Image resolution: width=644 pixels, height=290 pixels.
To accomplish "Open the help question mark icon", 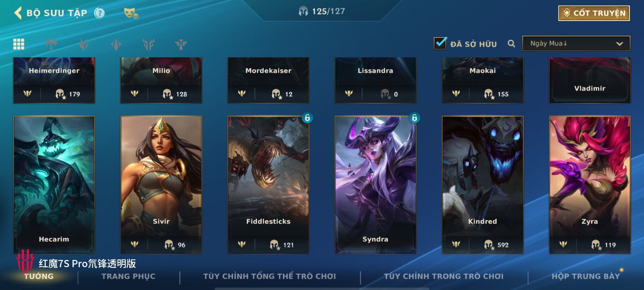I will pos(100,13).
